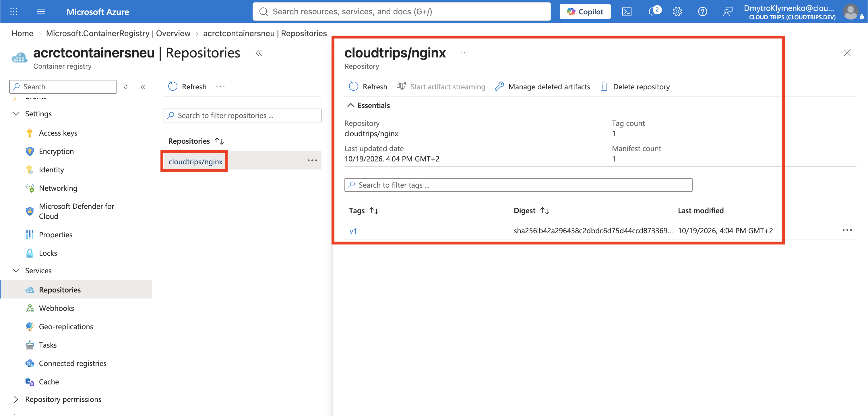This screenshot has width=868, height=416.
Task: Click the Last modified column header
Action: 701,211
